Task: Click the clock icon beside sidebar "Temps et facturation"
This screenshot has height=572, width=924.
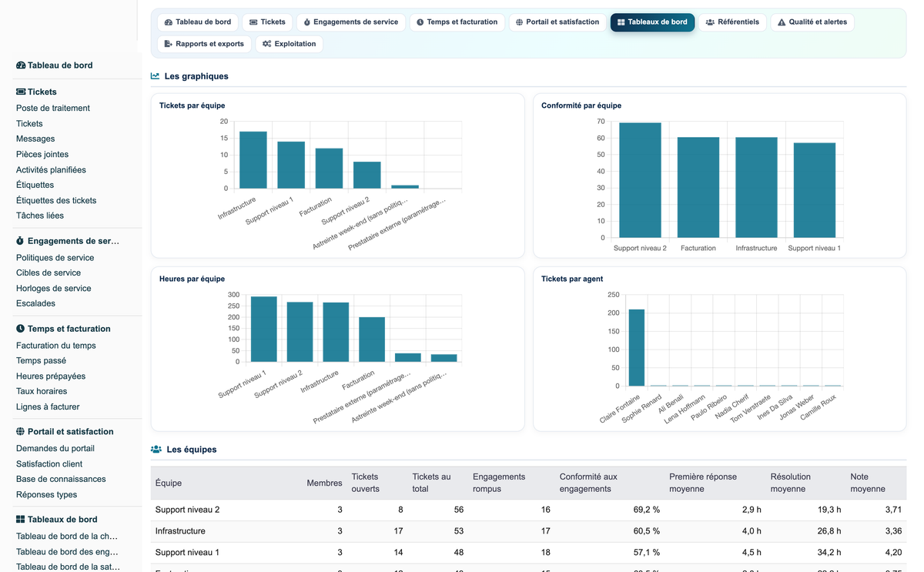Action: click(x=21, y=329)
